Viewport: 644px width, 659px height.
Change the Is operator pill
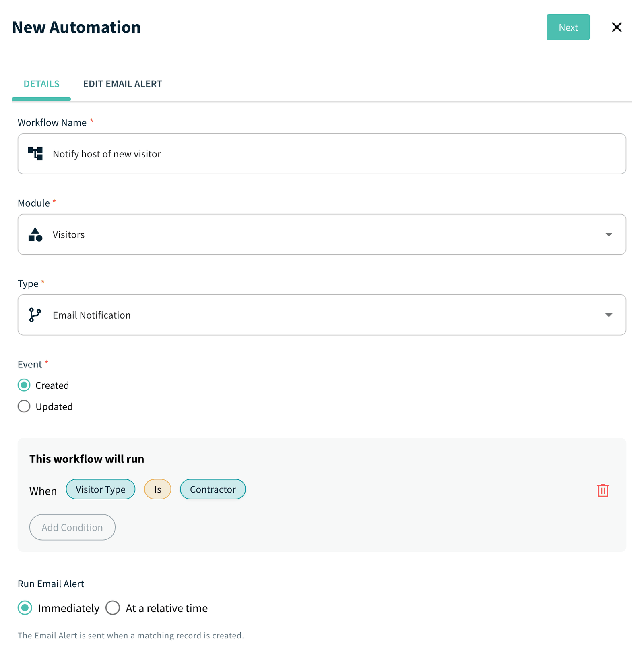pos(158,489)
